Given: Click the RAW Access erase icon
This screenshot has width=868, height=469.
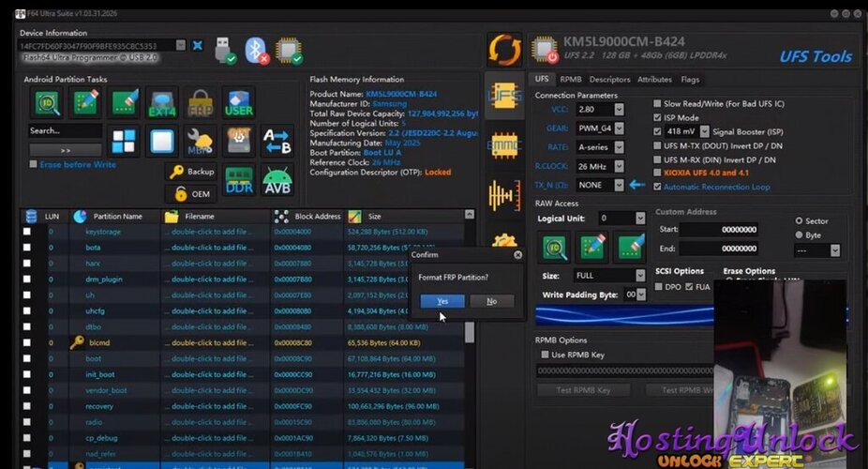Looking at the screenshot, I should click(x=631, y=247).
